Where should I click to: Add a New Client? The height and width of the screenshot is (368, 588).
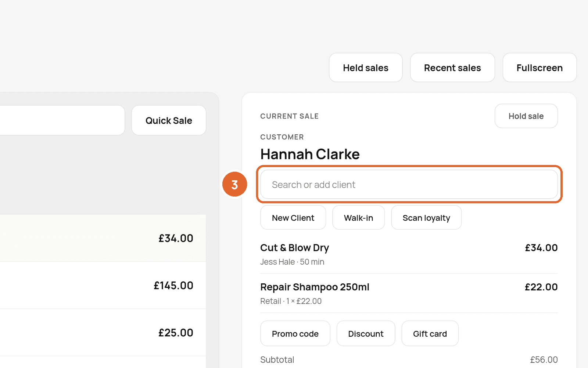click(x=293, y=218)
